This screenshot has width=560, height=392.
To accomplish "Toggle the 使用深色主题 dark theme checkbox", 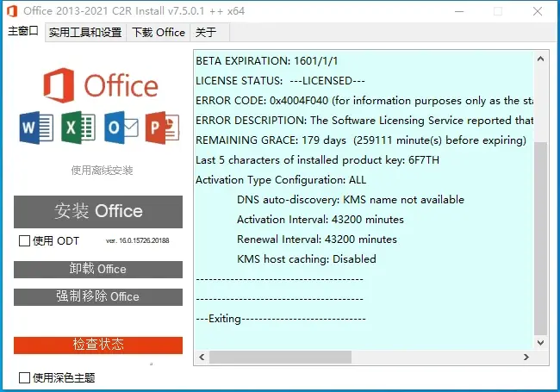I will pyautogui.click(x=24, y=377).
